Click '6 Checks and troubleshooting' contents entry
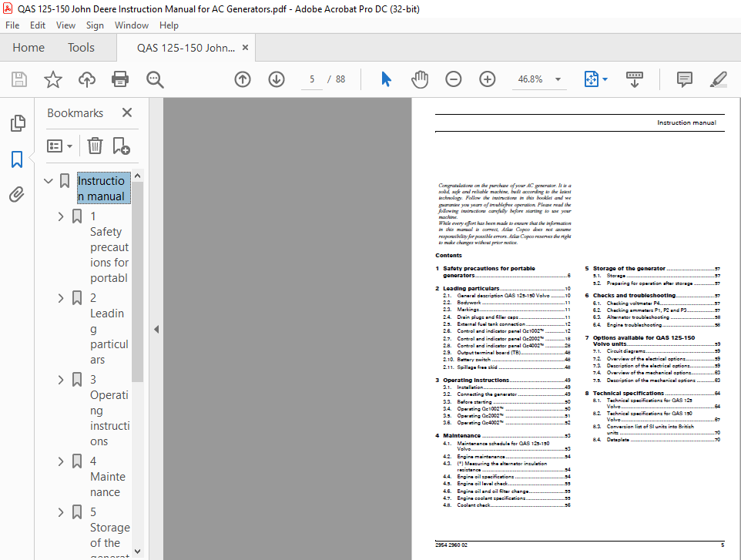 (652, 295)
